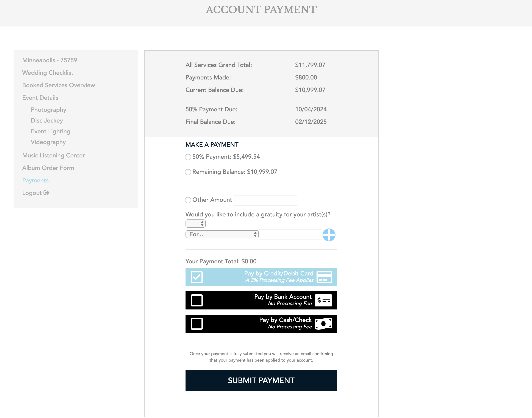This screenshot has height=418, width=532.
Task: Select the 50% Payment radio button
Action: click(188, 157)
